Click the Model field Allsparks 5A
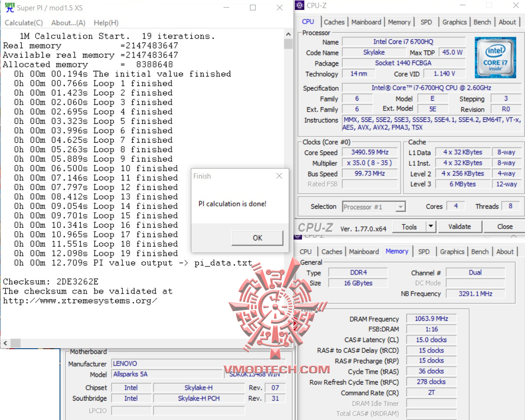The image size is (525, 420). [x=167, y=374]
